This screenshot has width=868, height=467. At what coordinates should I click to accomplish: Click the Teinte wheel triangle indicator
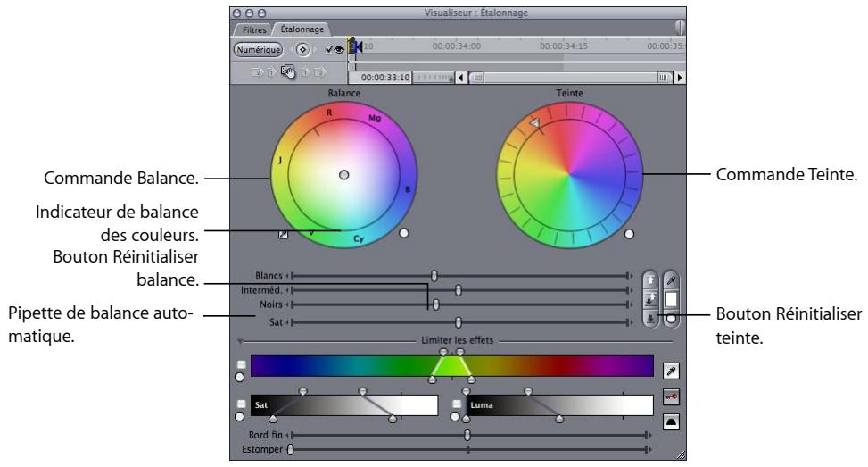(x=534, y=122)
